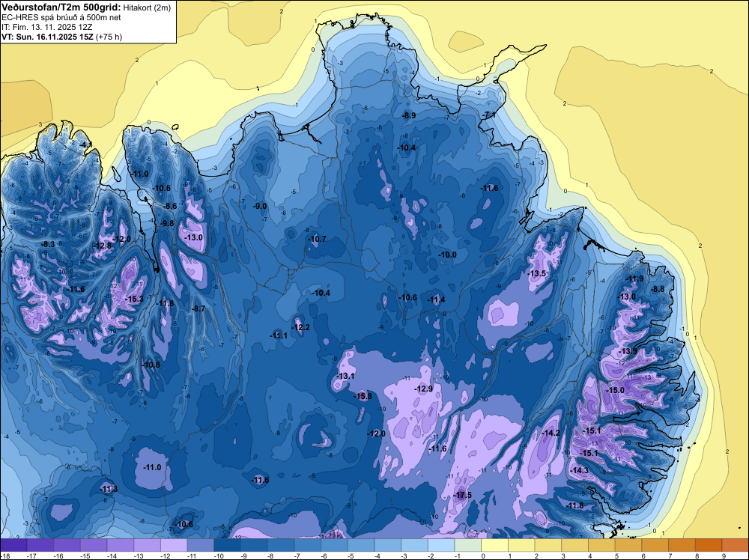Click the -15.0 temperature label
The width and height of the screenshot is (749, 560).
coord(615,390)
